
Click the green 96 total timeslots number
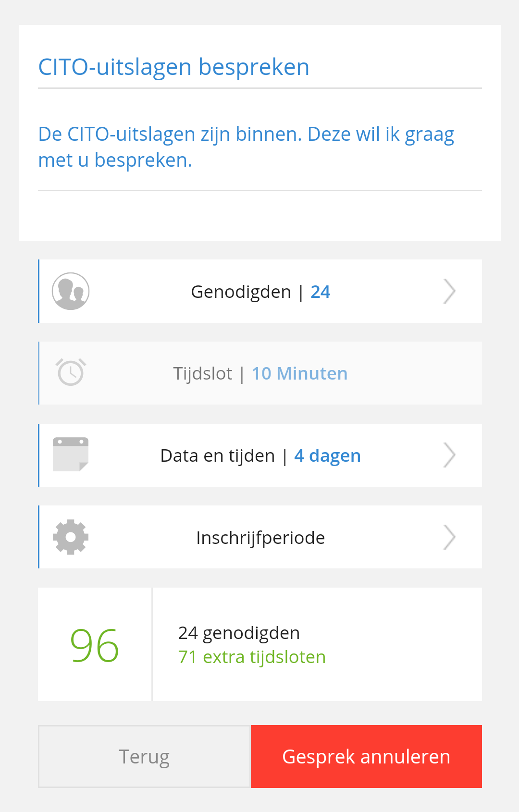(95, 646)
